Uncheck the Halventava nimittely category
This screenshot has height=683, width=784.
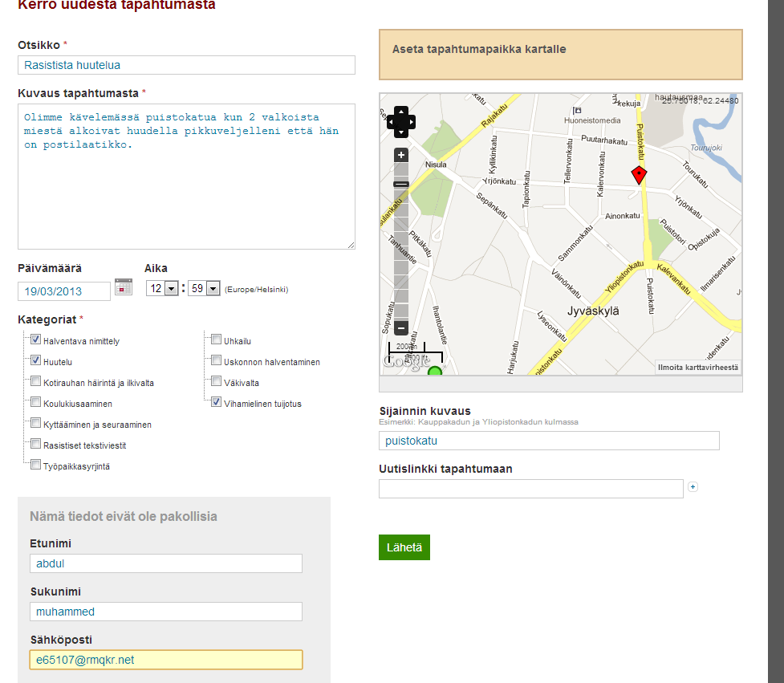[35, 340]
